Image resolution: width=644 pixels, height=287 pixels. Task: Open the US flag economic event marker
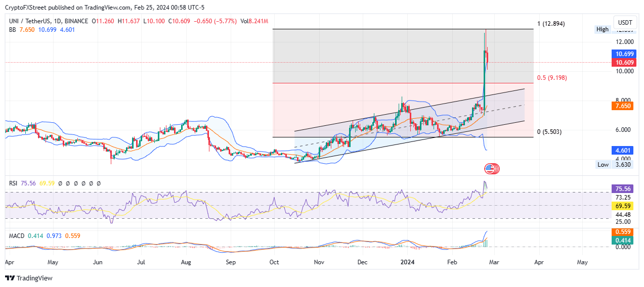point(490,169)
